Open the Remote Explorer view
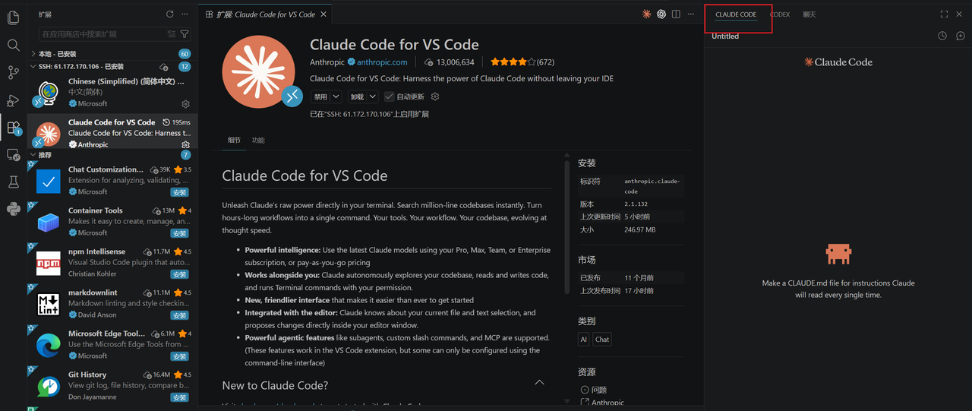 (12, 154)
